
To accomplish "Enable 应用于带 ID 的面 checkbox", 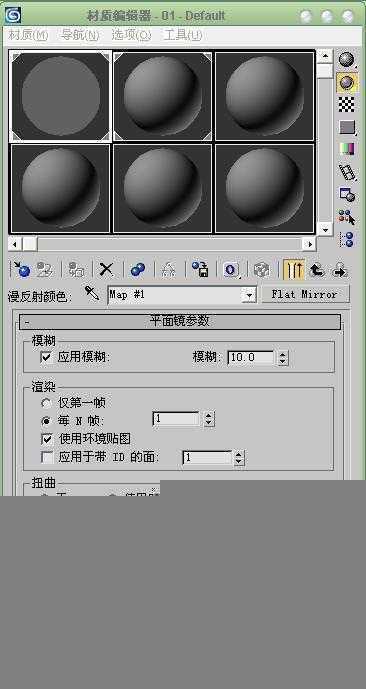I will click(x=46, y=457).
